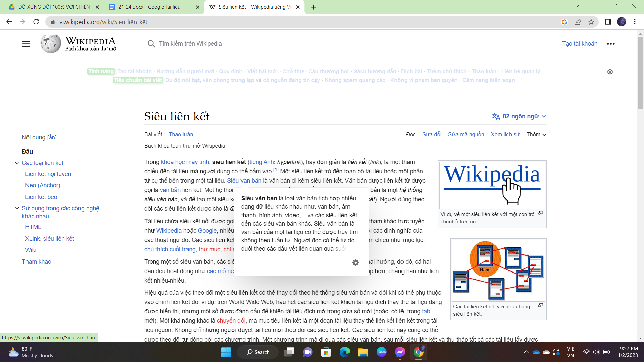644x362 pixels.
Task: Go back to previous page
Action: click(9, 22)
